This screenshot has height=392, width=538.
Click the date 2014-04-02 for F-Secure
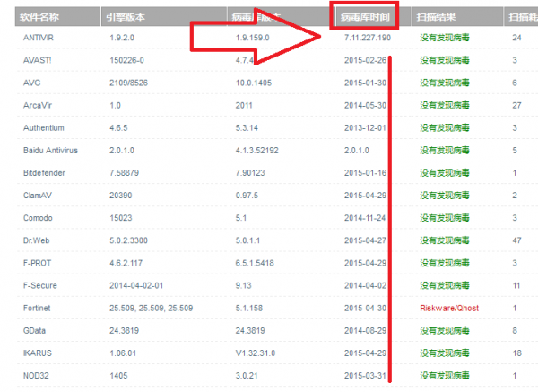point(366,285)
